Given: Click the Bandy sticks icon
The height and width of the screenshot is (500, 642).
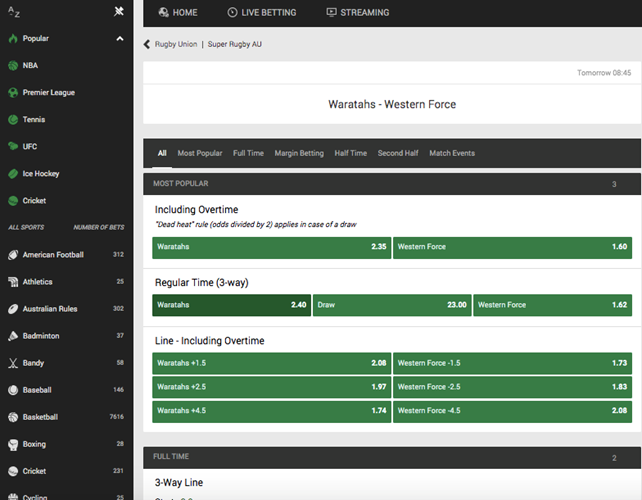Looking at the screenshot, I should (13, 363).
